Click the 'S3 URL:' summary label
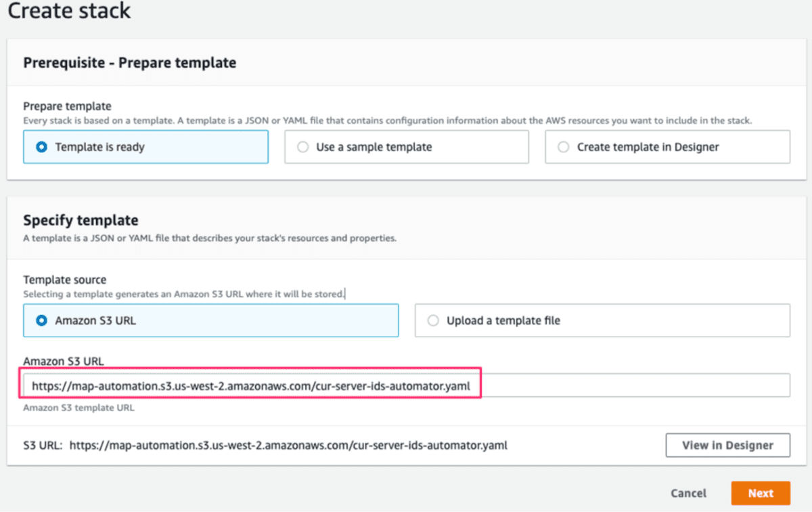Image resolution: width=812 pixels, height=512 pixels. [x=43, y=446]
